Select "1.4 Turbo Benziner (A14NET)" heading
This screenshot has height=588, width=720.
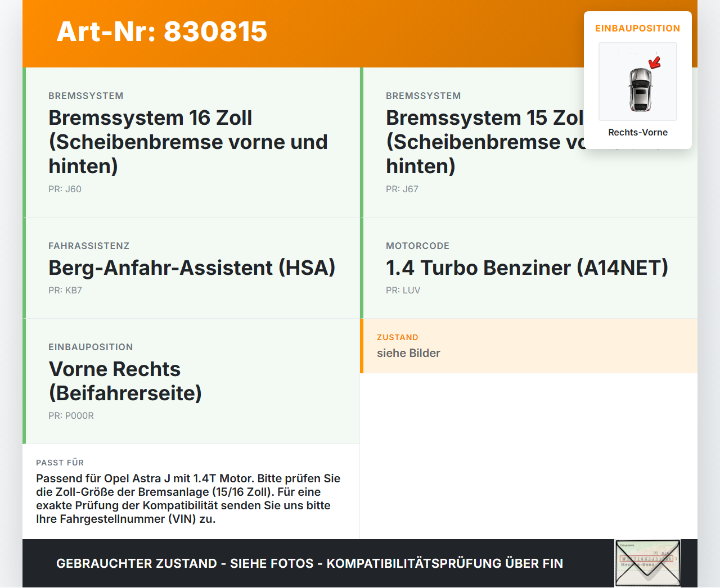point(527,268)
